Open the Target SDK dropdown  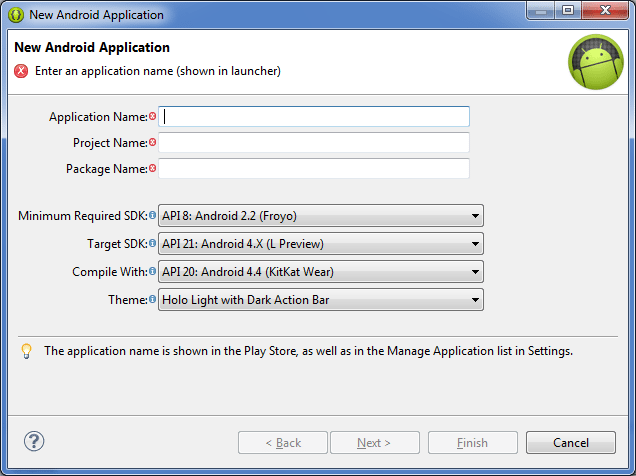(x=321, y=244)
